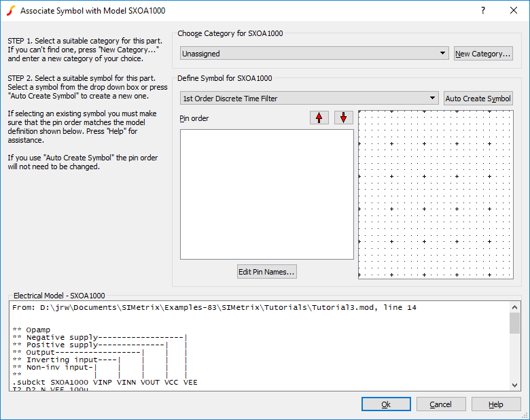Click the red down arrow pin order button
Image resolution: width=530 pixels, height=420 pixels.
pos(343,118)
